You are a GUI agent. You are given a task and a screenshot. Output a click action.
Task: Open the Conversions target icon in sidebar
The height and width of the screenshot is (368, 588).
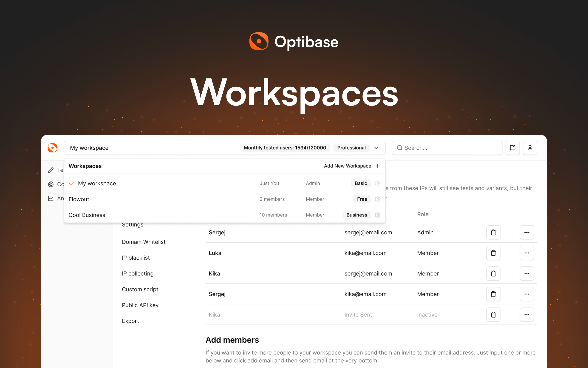click(x=51, y=184)
